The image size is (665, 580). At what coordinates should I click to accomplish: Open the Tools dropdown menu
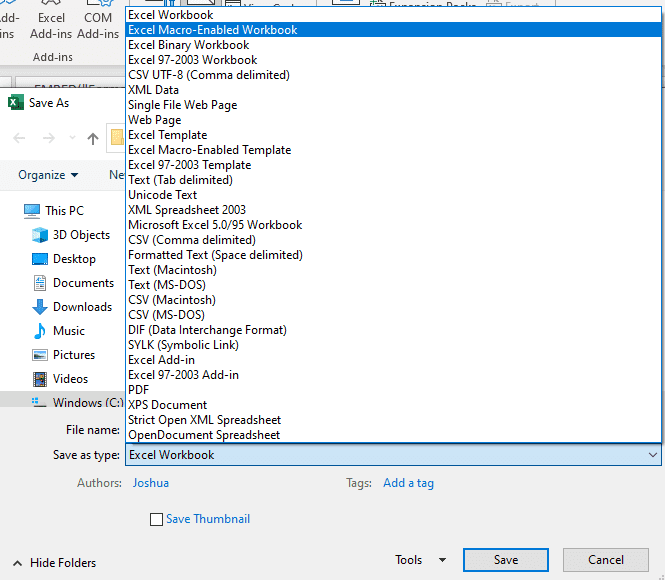click(x=420, y=560)
